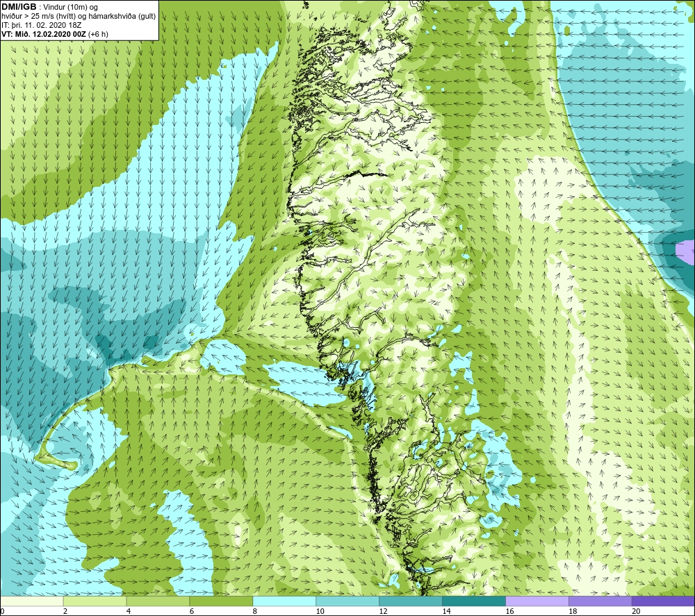Select the 14-16 m/s dark teal color swatch

pyautogui.click(x=474, y=601)
